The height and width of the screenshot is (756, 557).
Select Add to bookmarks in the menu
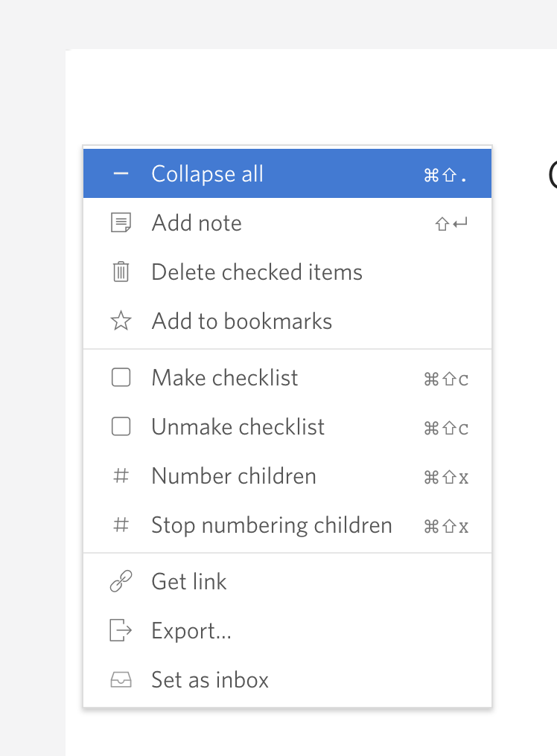[241, 321]
